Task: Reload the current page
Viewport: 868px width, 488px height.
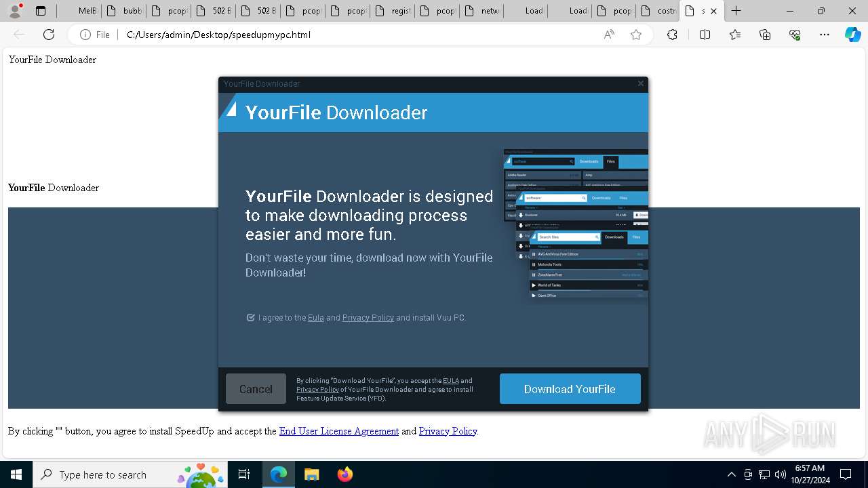Action: 49,35
